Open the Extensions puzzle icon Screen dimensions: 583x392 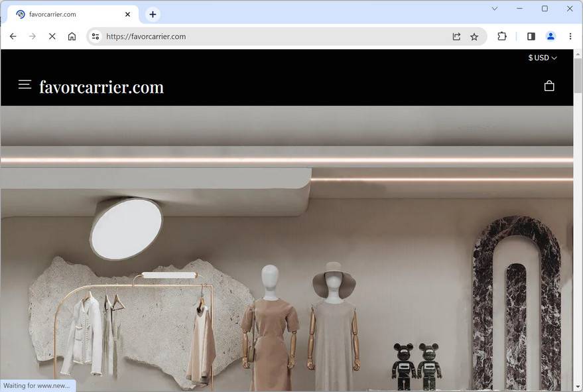click(x=502, y=36)
